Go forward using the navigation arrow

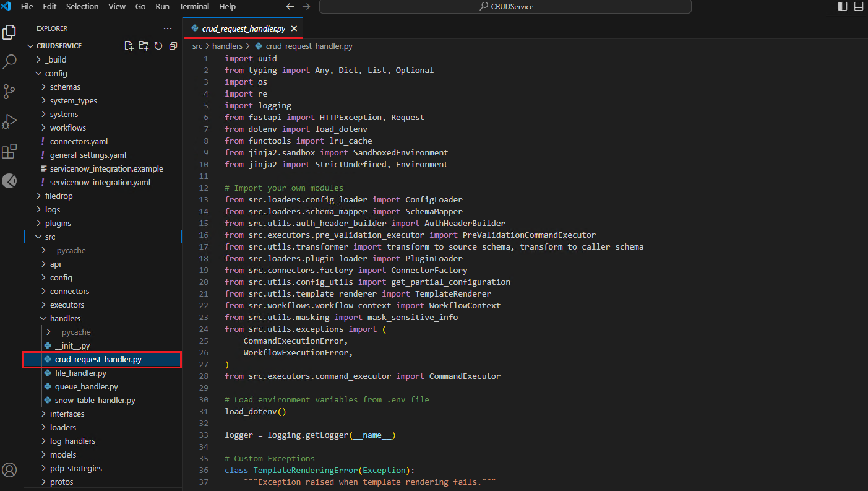306,7
